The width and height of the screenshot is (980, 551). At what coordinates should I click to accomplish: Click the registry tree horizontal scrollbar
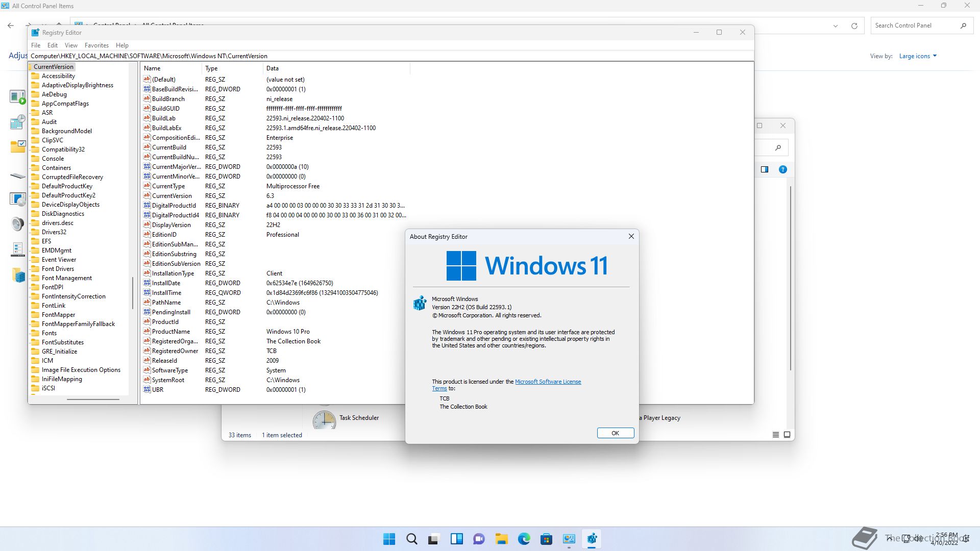coord(93,399)
